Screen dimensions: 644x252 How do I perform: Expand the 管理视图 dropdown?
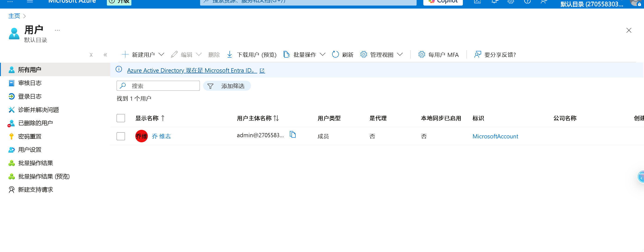[400, 55]
